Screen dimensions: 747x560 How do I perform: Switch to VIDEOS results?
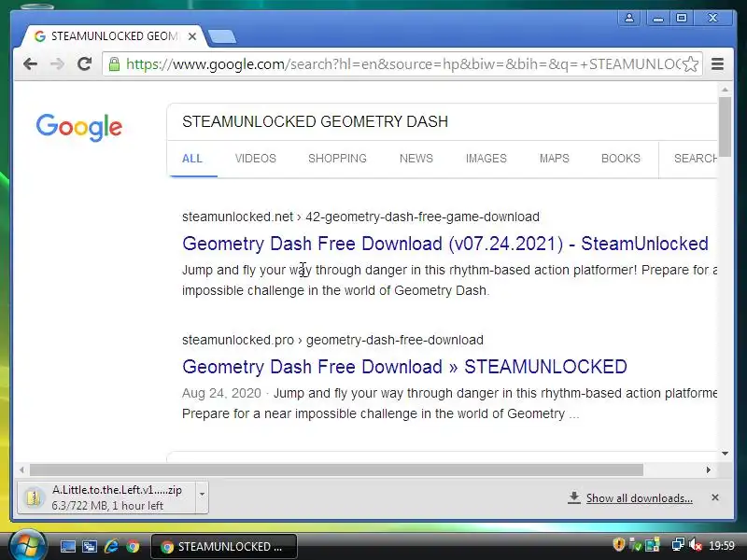[255, 159]
